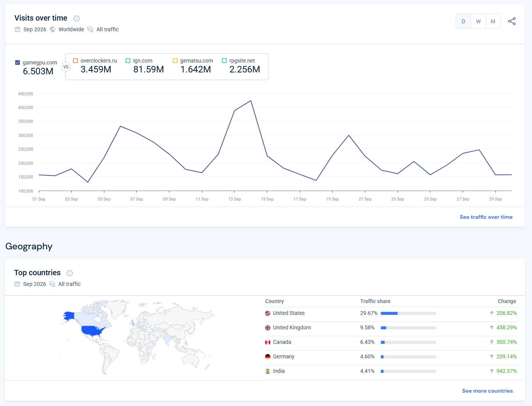
Task: Click the globe icon beside Worldwide
Action: point(53,29)
